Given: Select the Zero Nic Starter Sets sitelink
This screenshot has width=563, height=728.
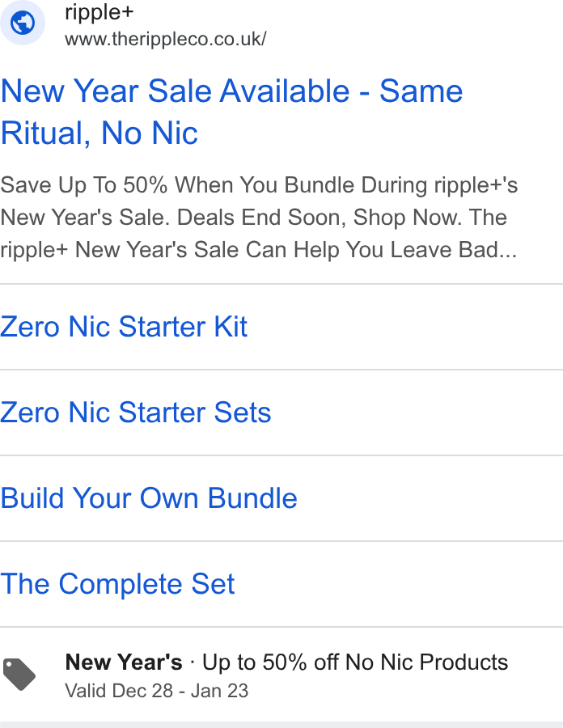Looking at the screenshot, I should tap(136, 413).
